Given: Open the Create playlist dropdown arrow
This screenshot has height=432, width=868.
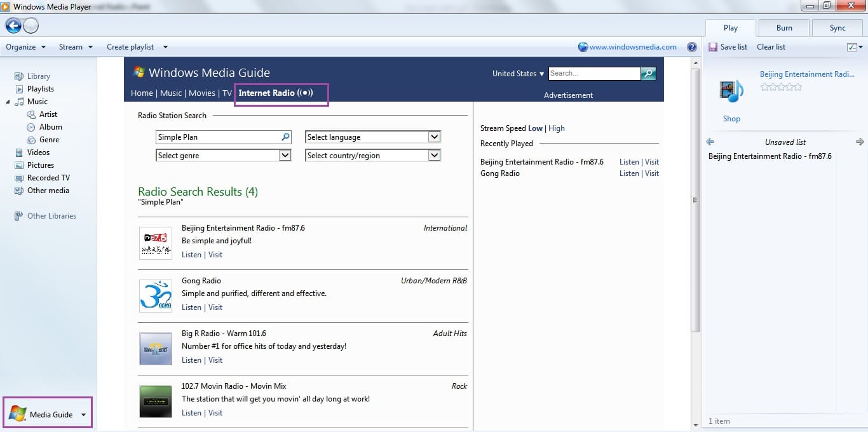Looking at the screenshot, I should (165, 47).
